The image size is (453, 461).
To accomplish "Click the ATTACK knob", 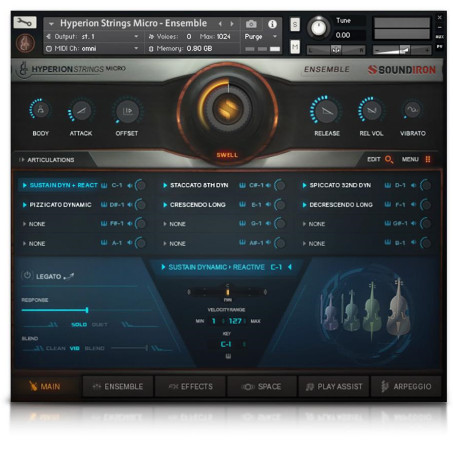I will pyautogui.click(x=81, y=110).
